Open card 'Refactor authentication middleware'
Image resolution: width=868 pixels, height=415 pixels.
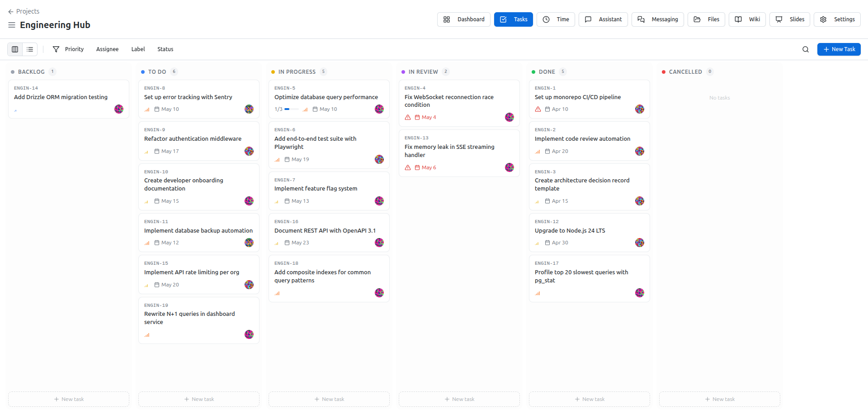199,141
